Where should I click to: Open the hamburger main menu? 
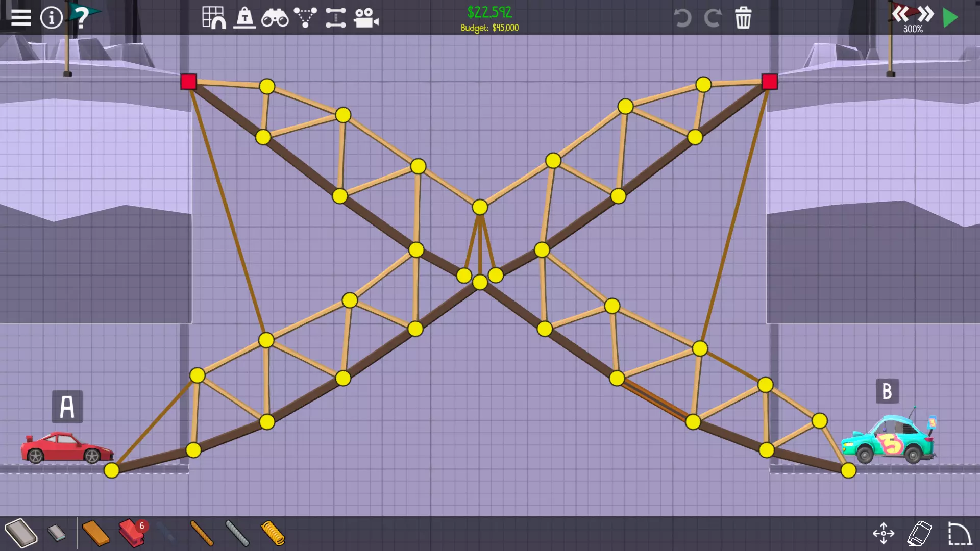tap(21, 17)
